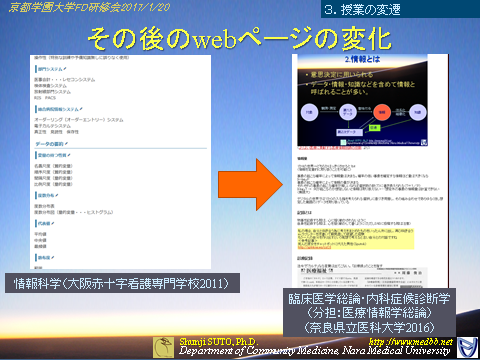The height and width of the screenshot is (360, 480).
Task: Click the 2.情報とは title in right screenshot
Action: tap(362, 59)
